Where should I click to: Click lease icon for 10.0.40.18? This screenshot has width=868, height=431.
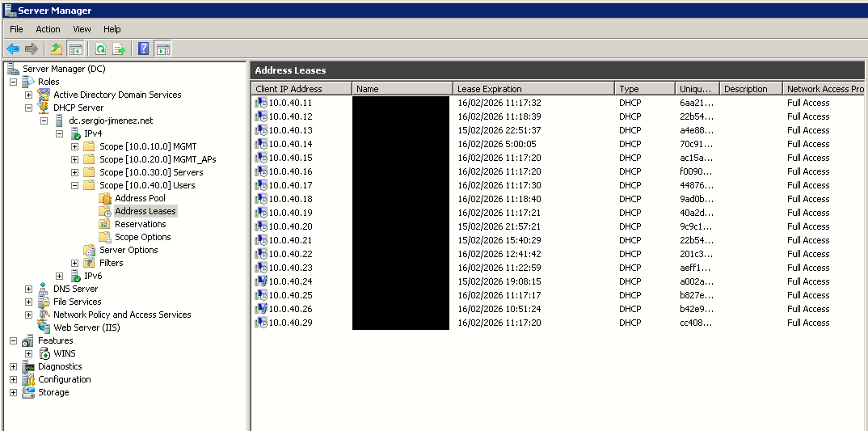(261, 199)
